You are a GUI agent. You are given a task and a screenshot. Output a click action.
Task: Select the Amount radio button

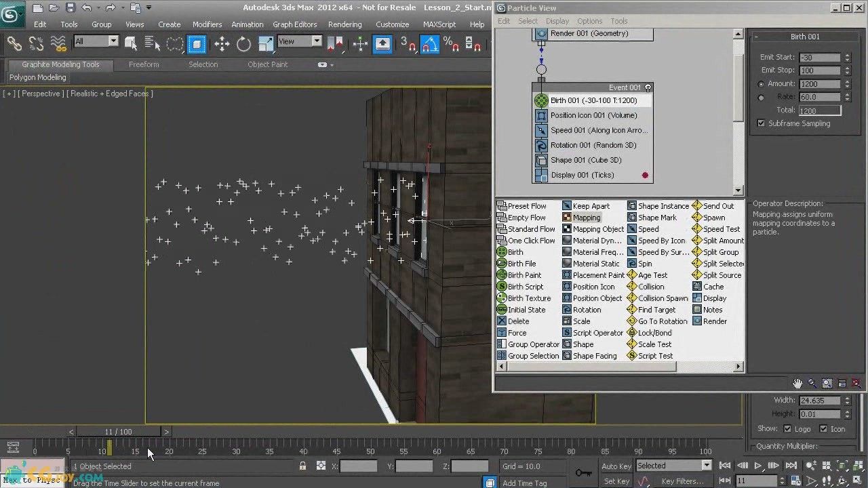click(761, 84)
